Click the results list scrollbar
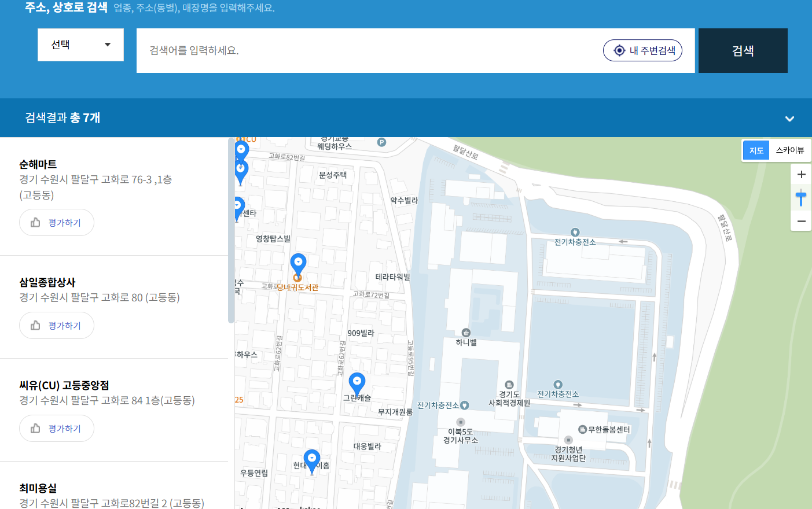This screenshot has width=812, height=509. point(232,231)
